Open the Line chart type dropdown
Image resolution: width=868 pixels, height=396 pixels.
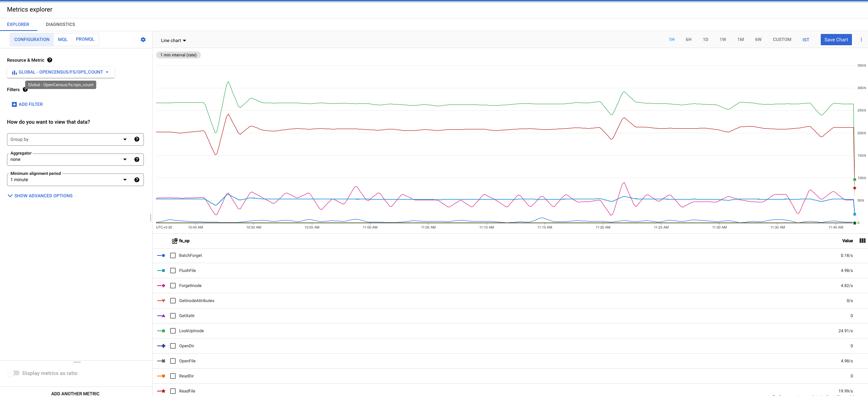[x=173, y=40]
